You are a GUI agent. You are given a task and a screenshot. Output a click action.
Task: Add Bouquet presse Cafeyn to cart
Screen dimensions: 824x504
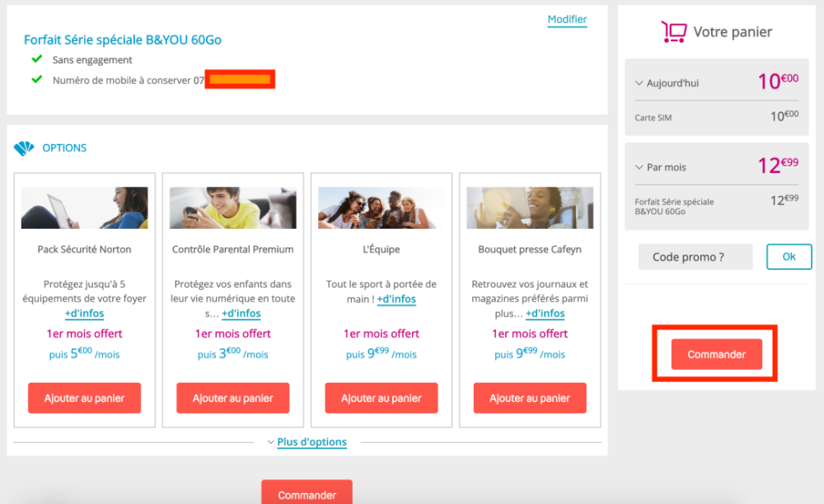pyautogui.click(x=530, y=398)
